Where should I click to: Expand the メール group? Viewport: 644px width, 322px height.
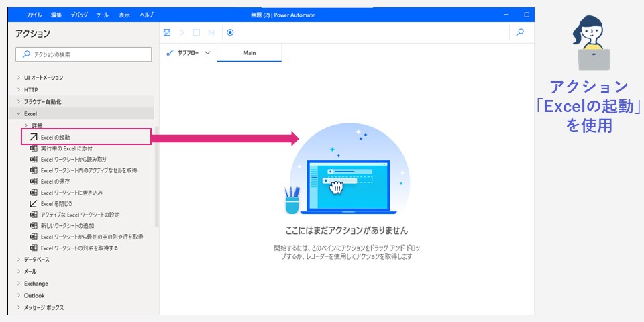coord(19,272)
